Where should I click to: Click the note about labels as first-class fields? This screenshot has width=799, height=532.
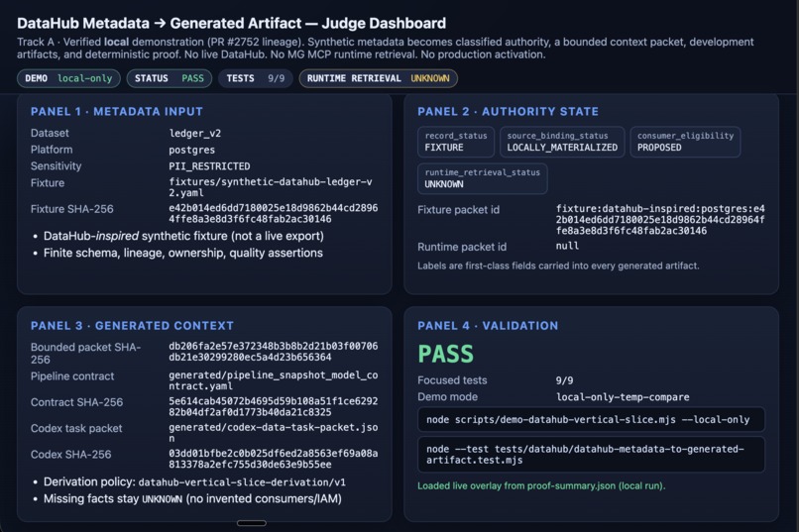pyautogui.click(x=558, y=266)
